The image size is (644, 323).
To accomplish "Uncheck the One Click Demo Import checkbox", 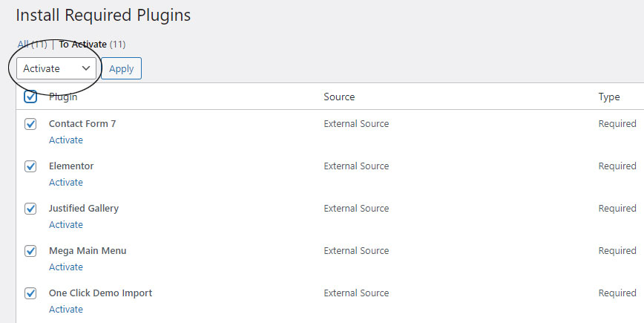I will click(30, 293).
